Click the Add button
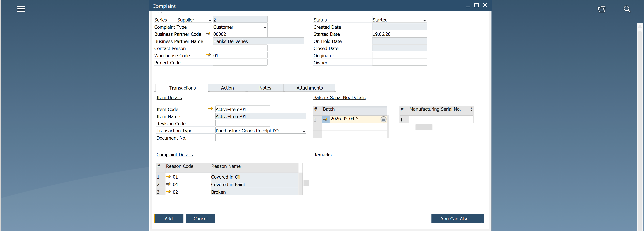This screenshot has height=231, width=644. [x=169, y=219]
